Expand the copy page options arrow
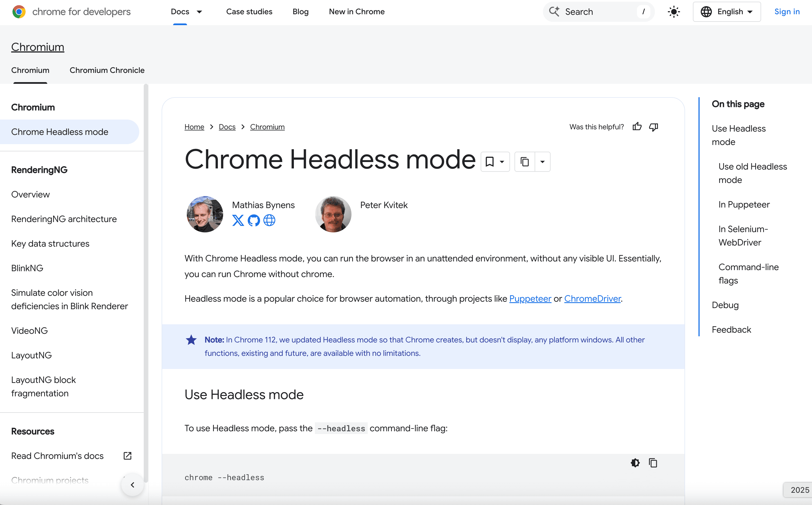This screenshot has height=505, width=812. 542,162
